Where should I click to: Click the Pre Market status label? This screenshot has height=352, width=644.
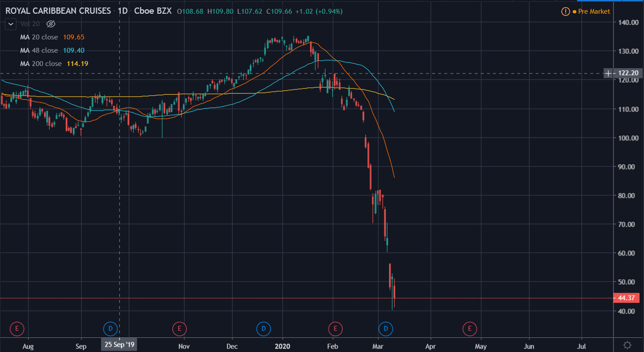pos(594,12)
